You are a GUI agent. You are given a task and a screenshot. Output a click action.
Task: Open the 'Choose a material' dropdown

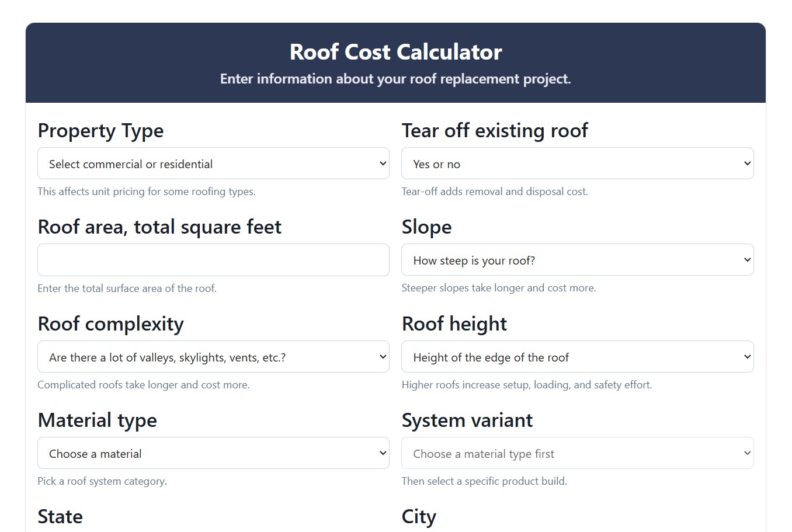click(213, 453)
